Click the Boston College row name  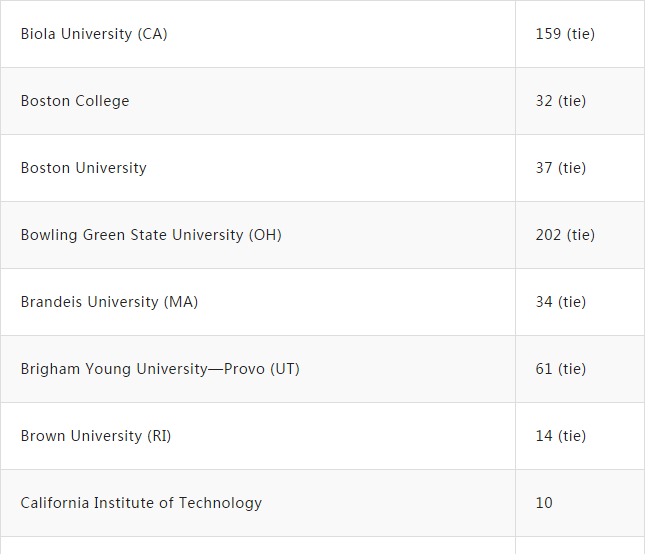click(75, 101)
